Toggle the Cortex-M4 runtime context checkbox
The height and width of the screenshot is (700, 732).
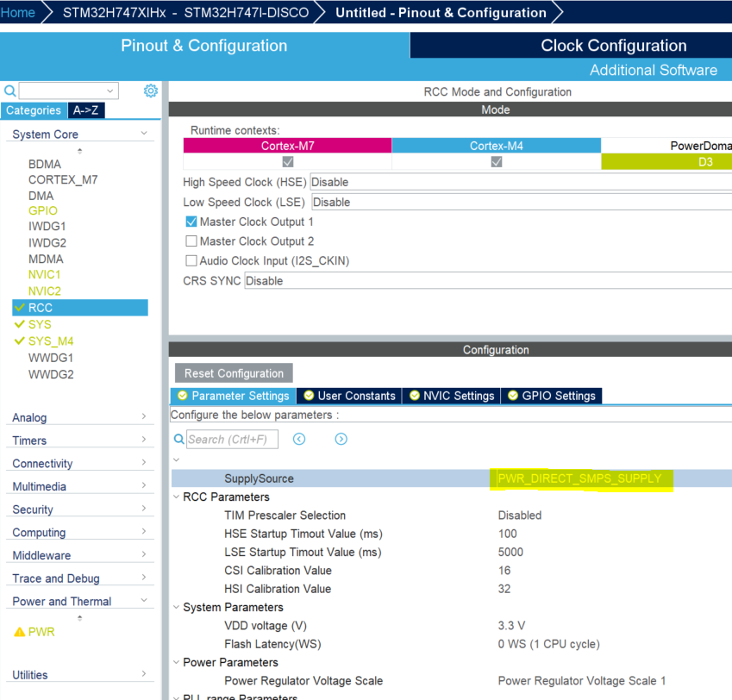point(497,162)
